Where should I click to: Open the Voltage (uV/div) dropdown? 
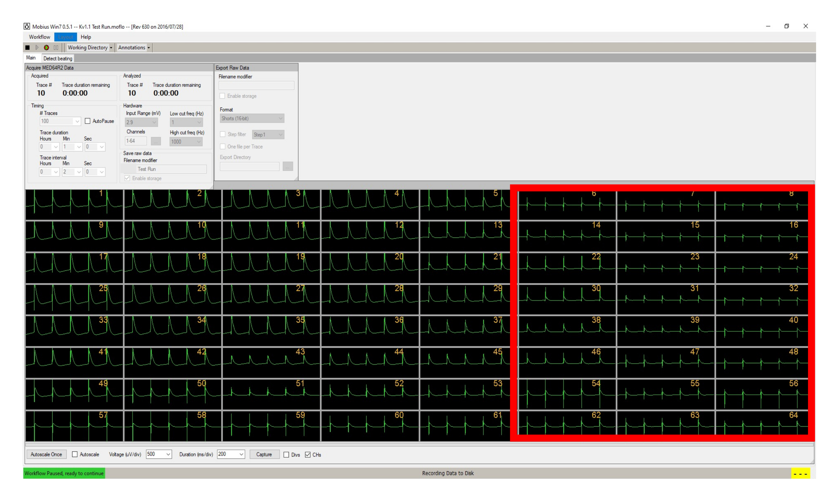click(x=168, y=455)
